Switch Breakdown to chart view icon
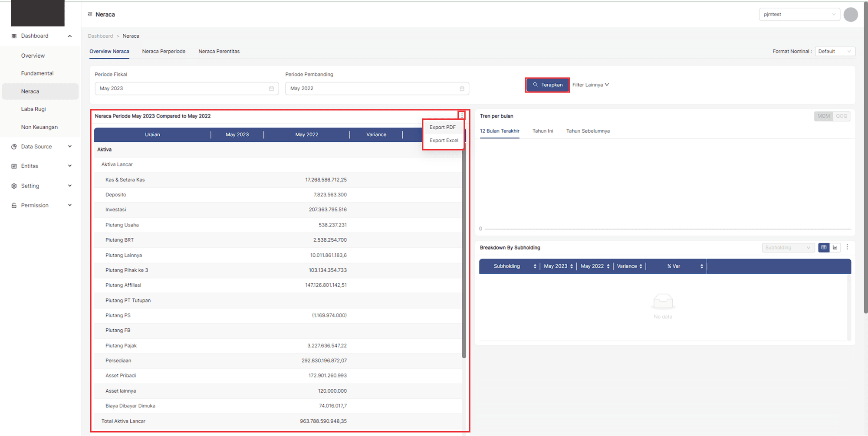This screenshot has height=436, width=868. click(x=835, y=248)
